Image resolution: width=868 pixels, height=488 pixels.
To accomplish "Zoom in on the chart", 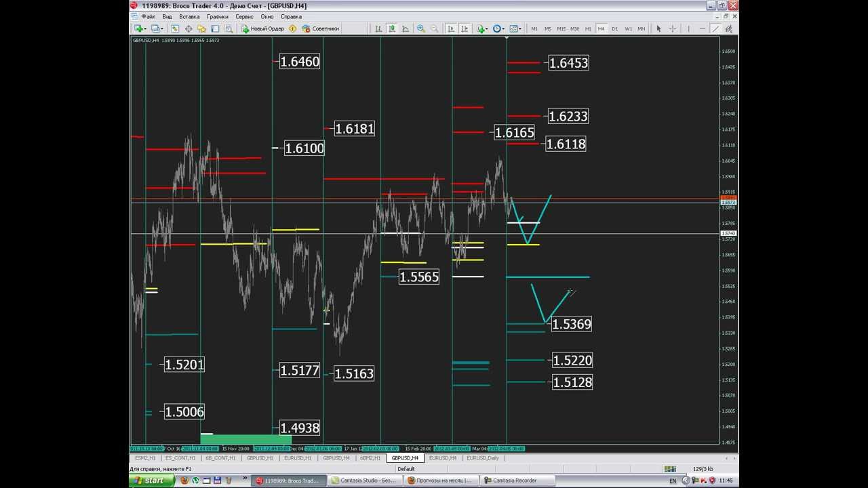I will click(421, 28).
